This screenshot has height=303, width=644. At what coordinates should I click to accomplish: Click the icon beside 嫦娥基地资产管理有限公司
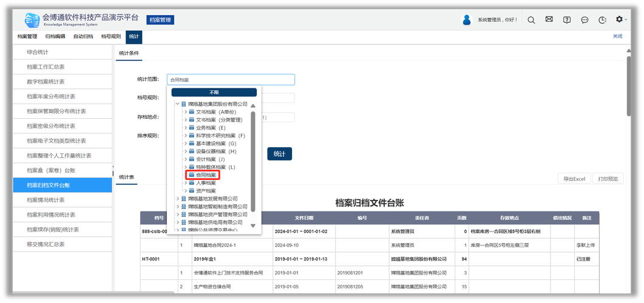point(183,215)
